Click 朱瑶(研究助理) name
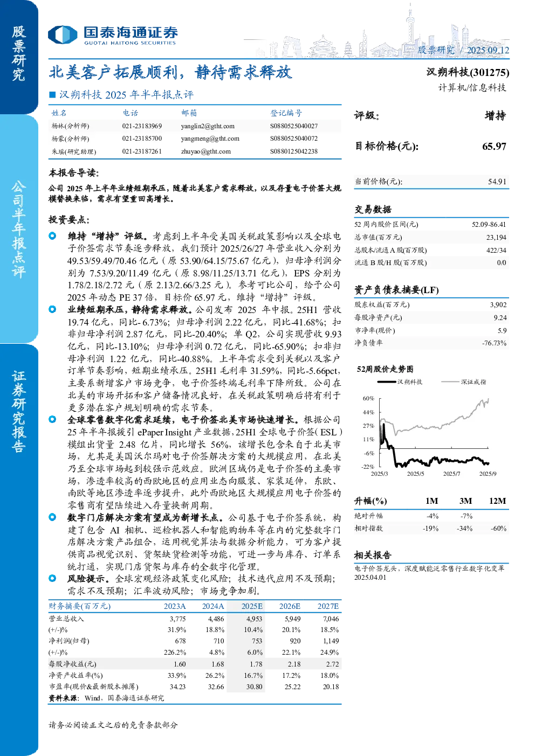This screenshot has width=535, height=756. coord(73,151)
